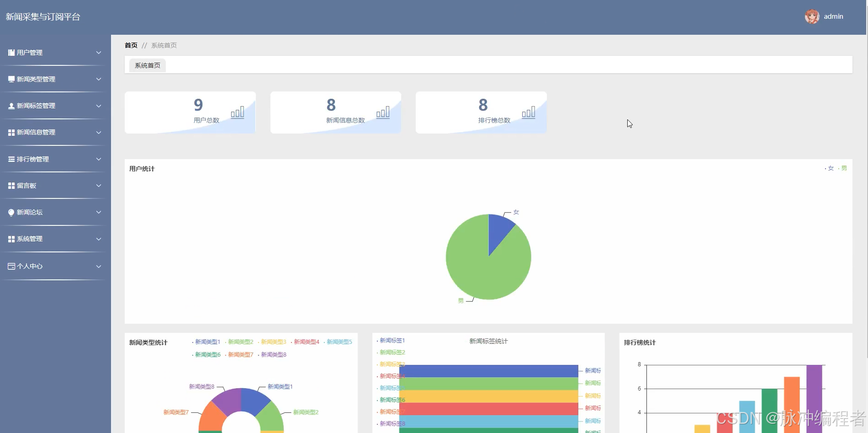
Task: Expand the 新闻类型管理 chevron
Action: (x=99, y=79)
